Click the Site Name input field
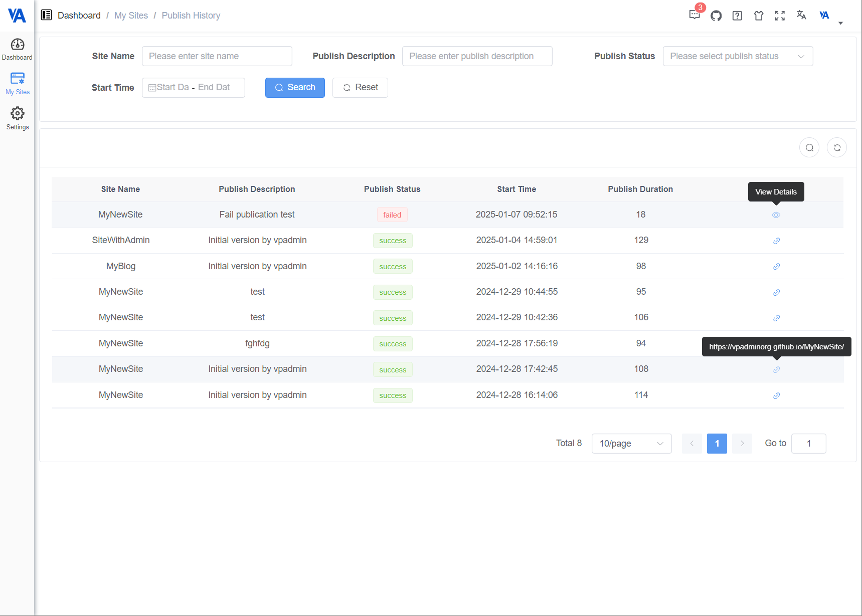This screenshot has width=862, height=616. [217, 56]
